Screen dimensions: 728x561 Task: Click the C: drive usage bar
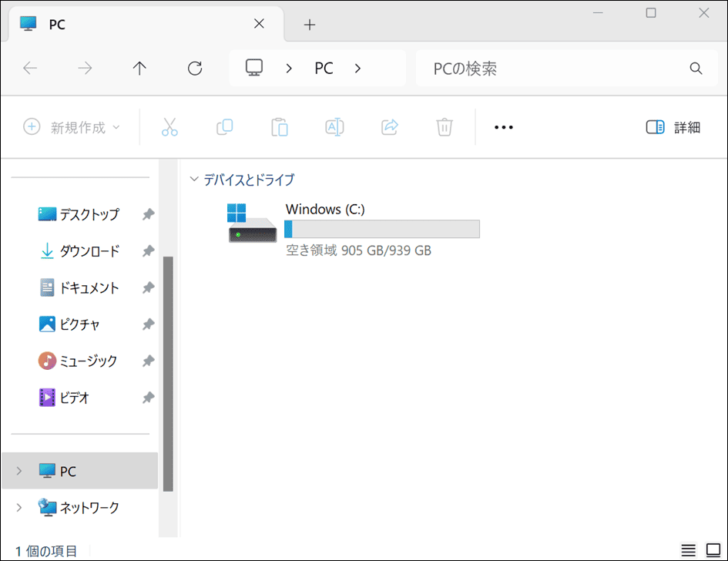(382, 229)
